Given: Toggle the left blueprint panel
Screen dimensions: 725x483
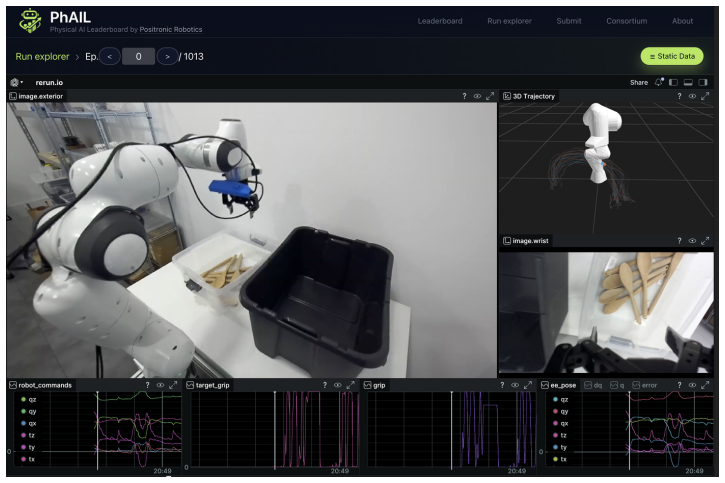Looking at the screenshot, I should 673,82.
